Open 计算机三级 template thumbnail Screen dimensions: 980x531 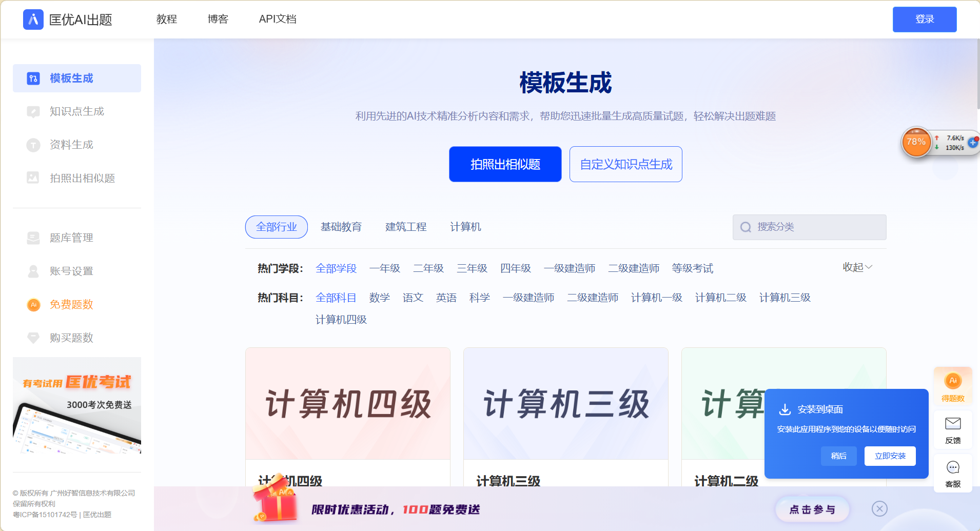tap(566, 404)
